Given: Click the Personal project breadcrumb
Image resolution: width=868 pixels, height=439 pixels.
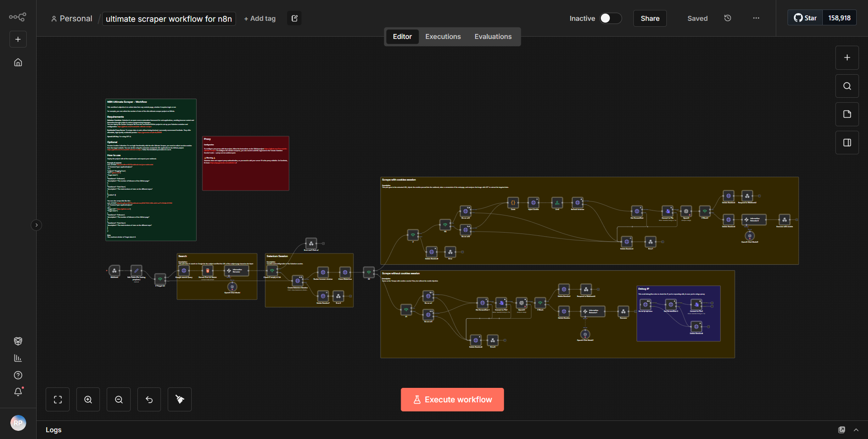Looking at the screenshot, I should (72, 19).
